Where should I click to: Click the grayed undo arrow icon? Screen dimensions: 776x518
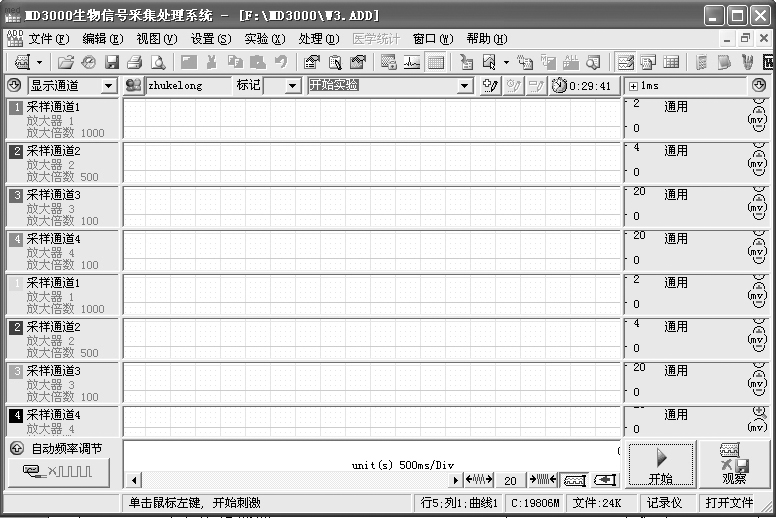point(281,62)
